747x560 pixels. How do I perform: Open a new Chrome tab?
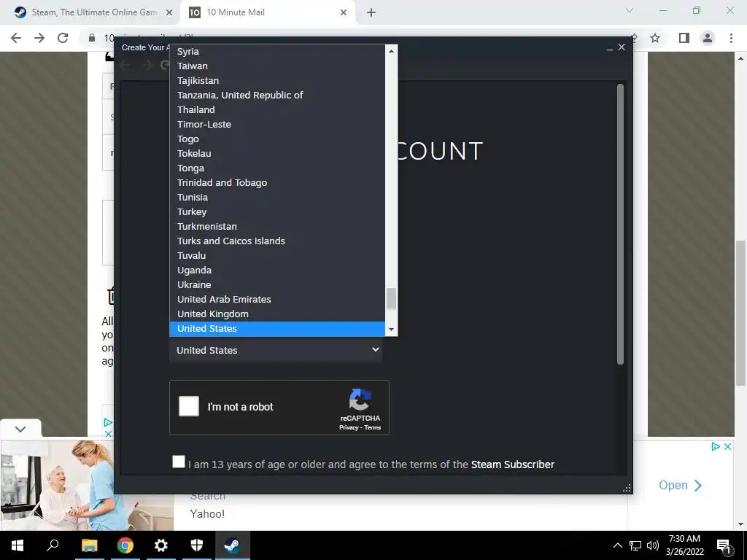coord(371,12)
